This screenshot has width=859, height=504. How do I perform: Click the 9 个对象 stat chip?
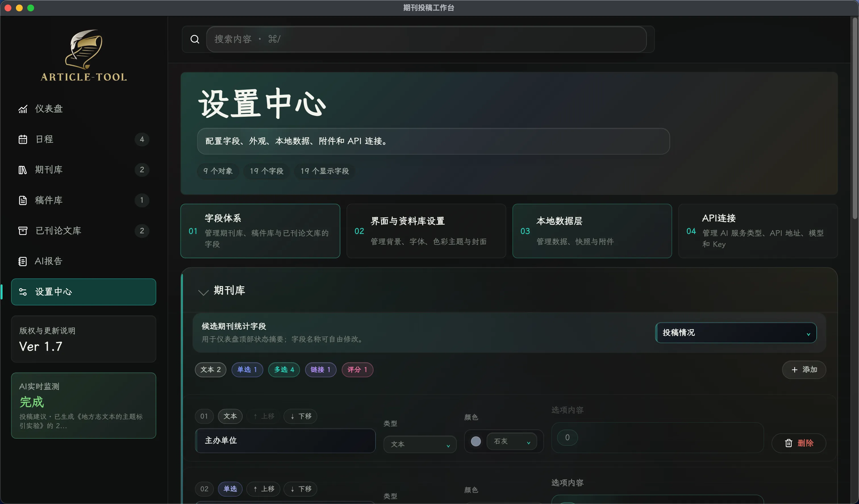[x=218, y=171]
